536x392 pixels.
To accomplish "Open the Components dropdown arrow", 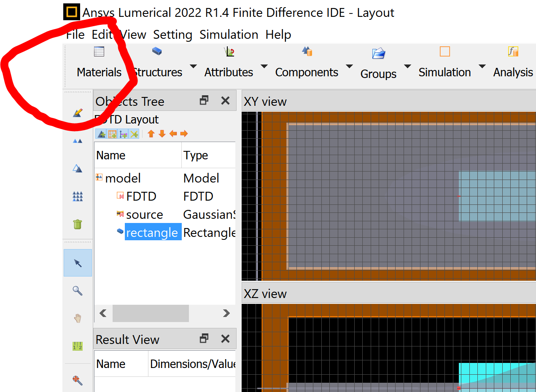I will tap(349, 66).
